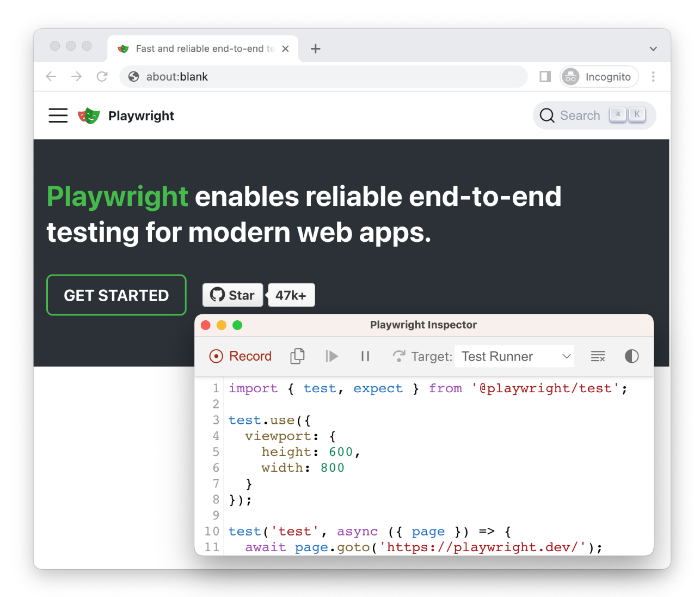
Task: Select the Fast and reliable end-to-end tab
Action: click(x=203, y=48)
